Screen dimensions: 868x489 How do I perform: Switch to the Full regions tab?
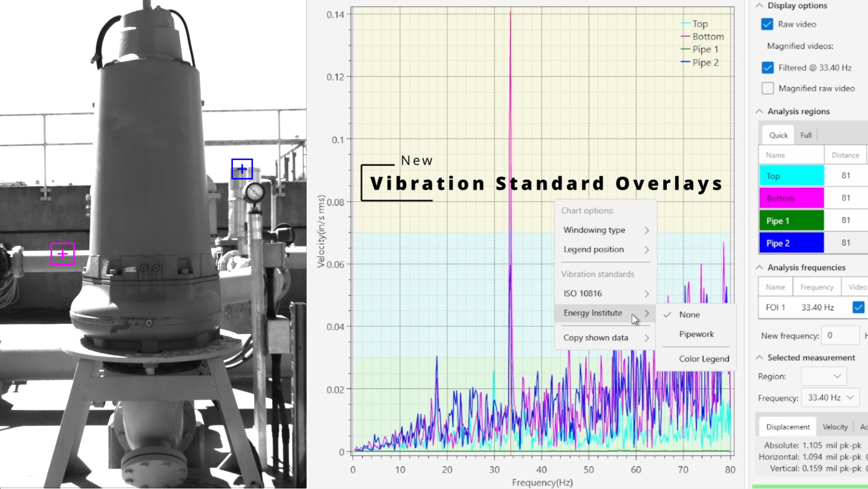806,135
